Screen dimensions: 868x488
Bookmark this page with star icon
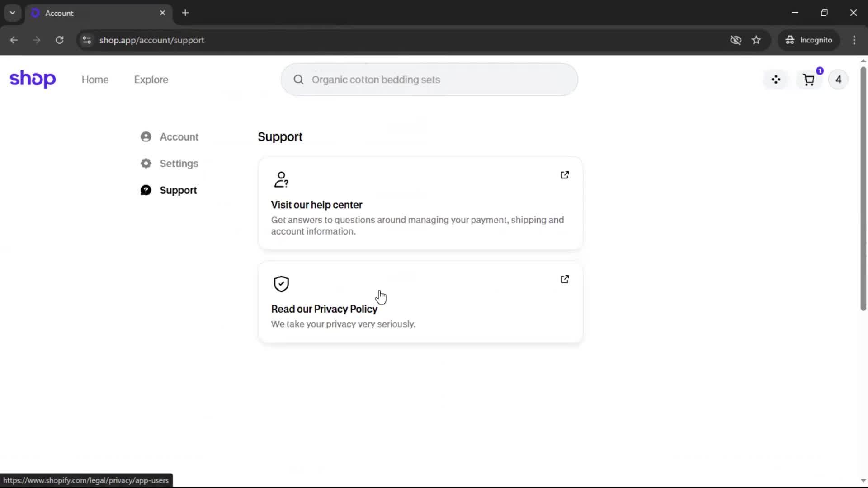756,40
